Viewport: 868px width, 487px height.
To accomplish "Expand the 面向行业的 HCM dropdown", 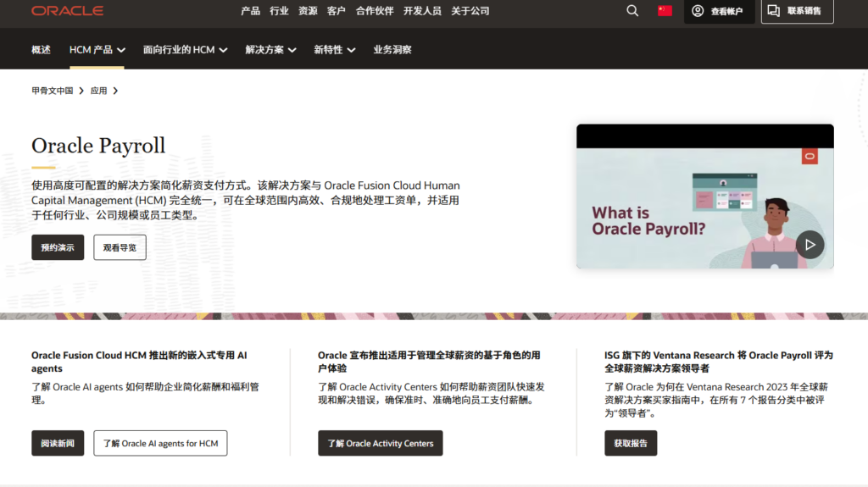I will pyautogui.click(x=185, y=50).
